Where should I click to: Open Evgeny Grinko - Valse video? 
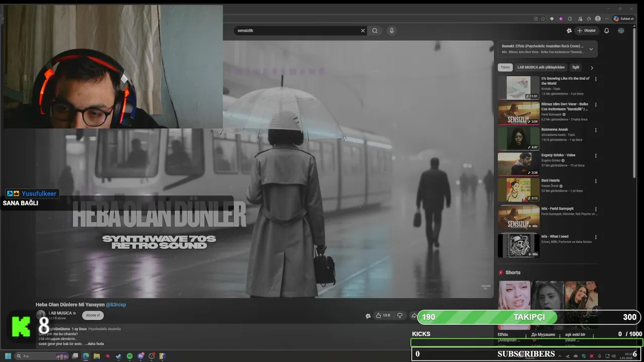click(558, 155)
